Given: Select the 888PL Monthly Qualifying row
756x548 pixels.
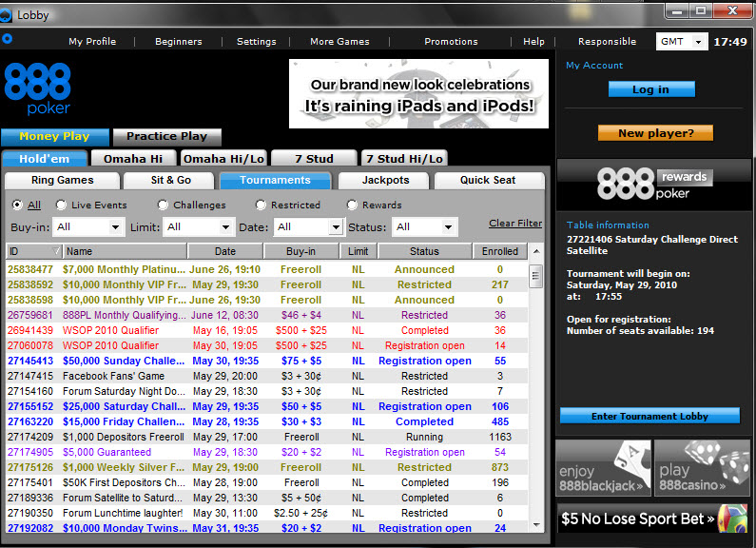Looking at the screenshot, I should [x=266, y=316].
